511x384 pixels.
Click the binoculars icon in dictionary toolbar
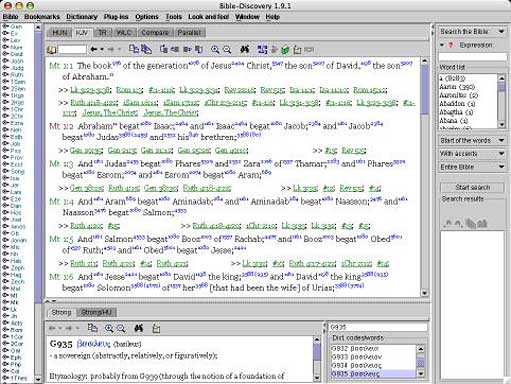pos(139,328)
